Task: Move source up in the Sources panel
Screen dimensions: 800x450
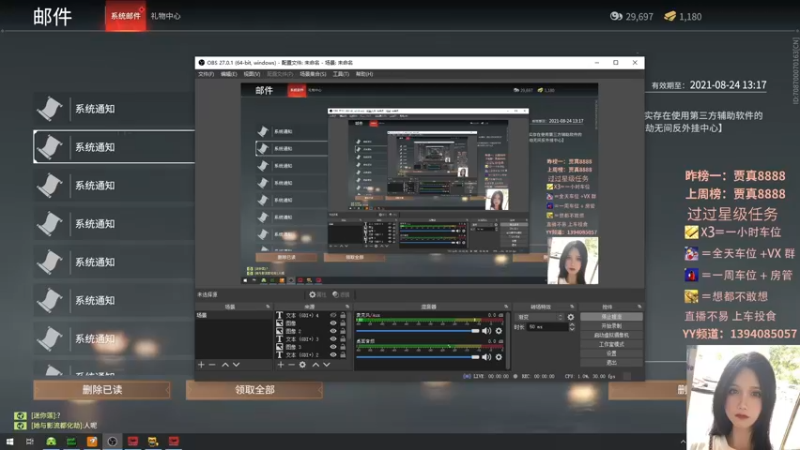Action: (x=315, y=365)
